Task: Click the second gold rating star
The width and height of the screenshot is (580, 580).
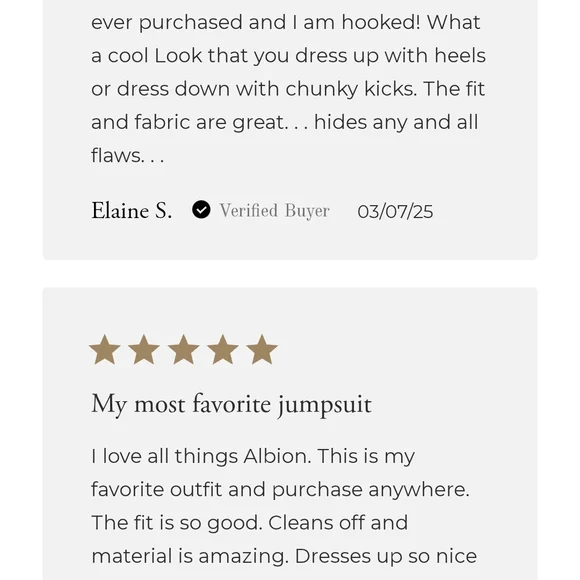Action: [144, 350]
